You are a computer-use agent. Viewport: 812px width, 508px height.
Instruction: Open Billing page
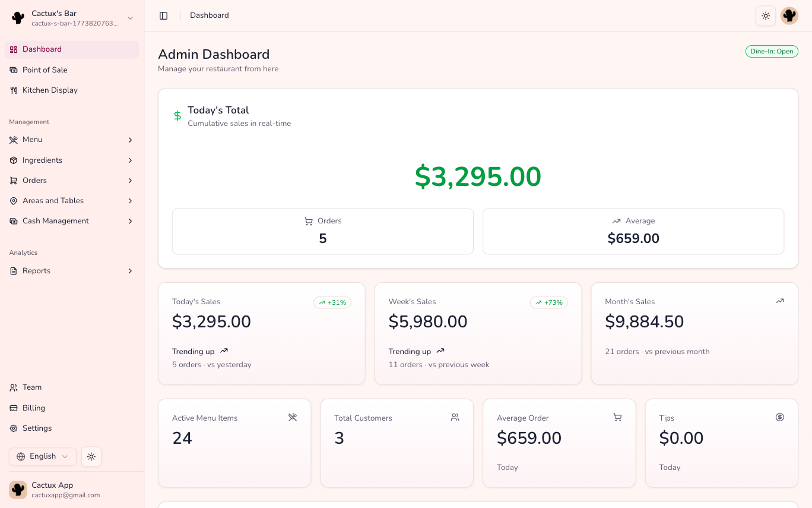[x=72, y=408]
